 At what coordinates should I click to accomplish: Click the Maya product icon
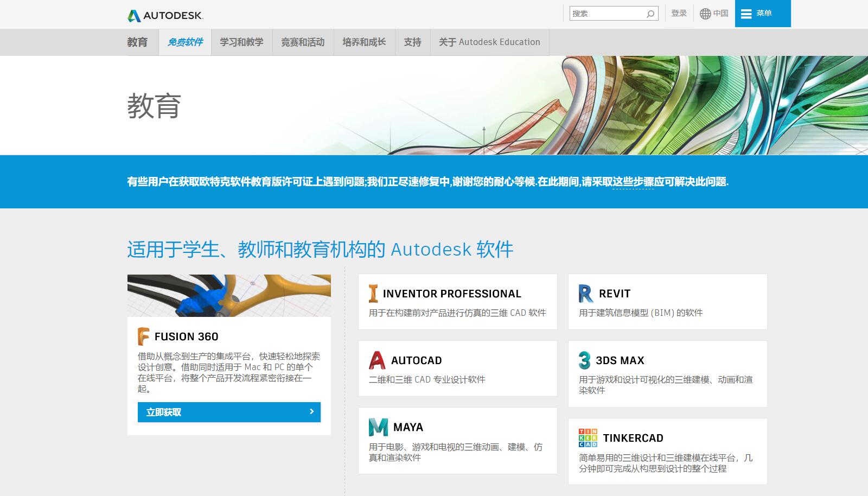click(378, 427)
